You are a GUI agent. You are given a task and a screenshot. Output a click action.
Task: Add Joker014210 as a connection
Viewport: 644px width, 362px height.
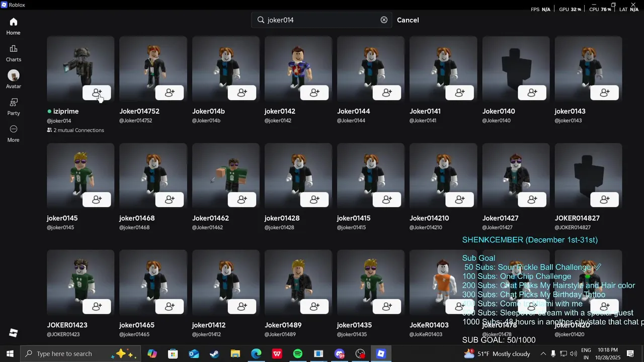[x=459, y=200]
